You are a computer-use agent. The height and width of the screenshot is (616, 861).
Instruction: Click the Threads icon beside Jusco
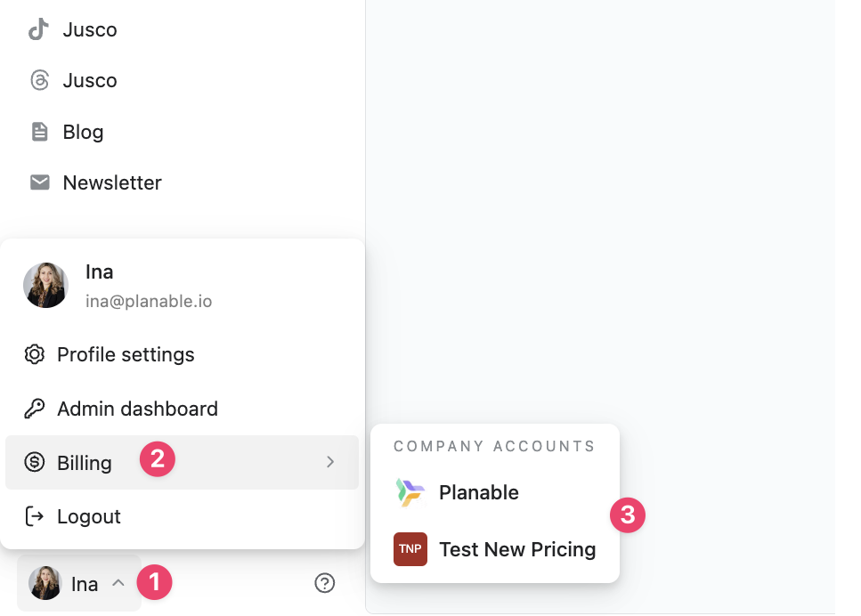point(39,80)
